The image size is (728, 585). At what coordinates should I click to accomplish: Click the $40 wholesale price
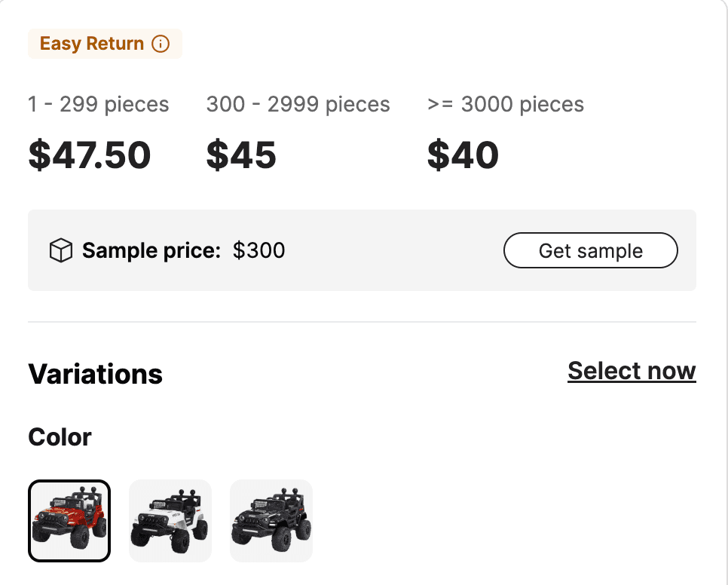463,155
